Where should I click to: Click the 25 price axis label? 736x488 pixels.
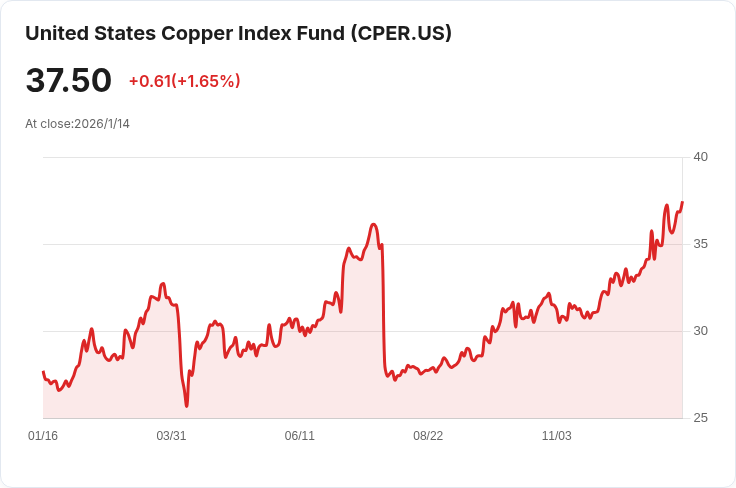coord(700,418)
